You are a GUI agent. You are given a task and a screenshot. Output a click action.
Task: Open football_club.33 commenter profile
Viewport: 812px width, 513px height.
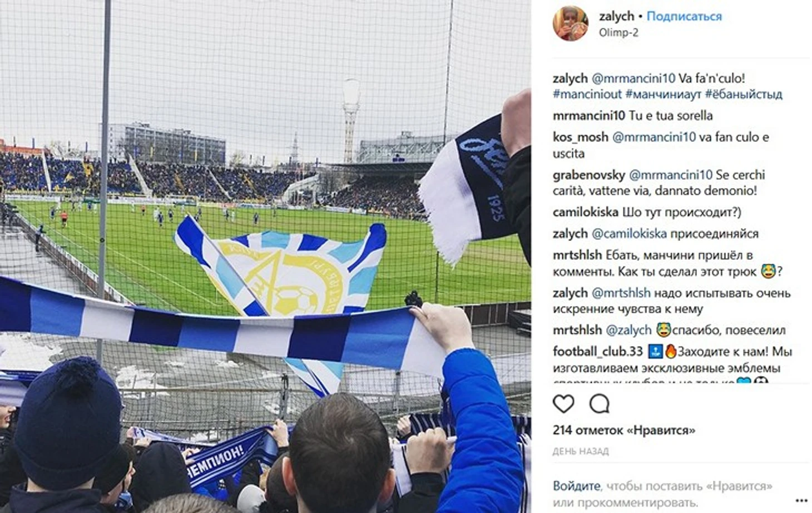pyautogui.click(x=598, y=352)
